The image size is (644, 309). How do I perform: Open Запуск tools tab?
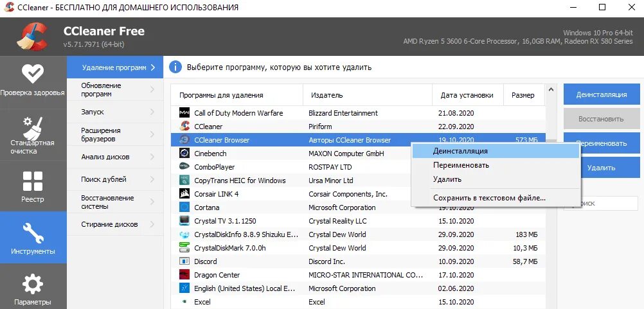coord(115,112)
